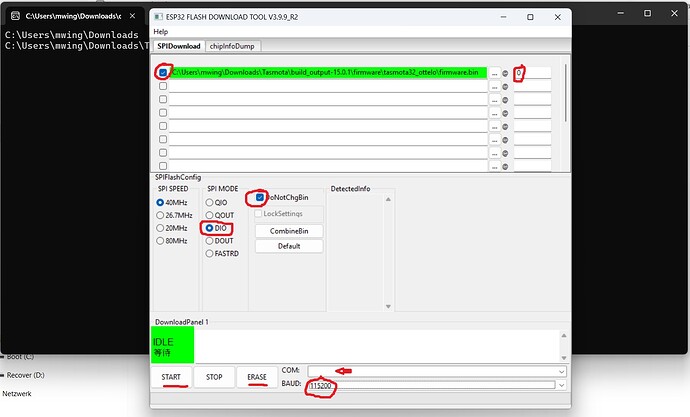Screen dimensions: 690x417
Task: Enable the second file row checkbox
Action: pos(163,86)
